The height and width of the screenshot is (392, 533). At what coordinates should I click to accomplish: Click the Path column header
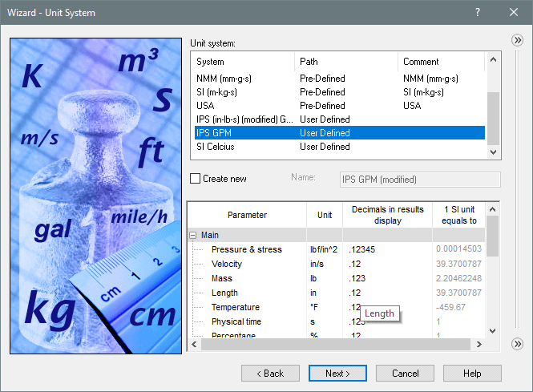pos(346,62)
